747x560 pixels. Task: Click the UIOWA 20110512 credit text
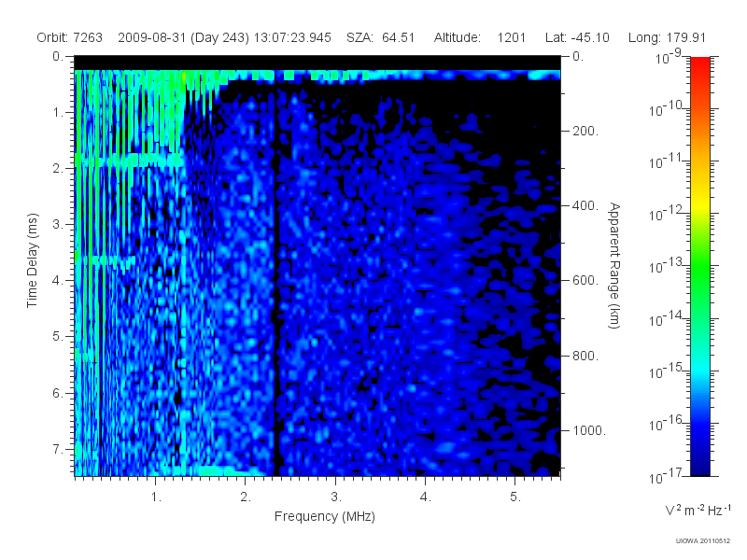702,541
